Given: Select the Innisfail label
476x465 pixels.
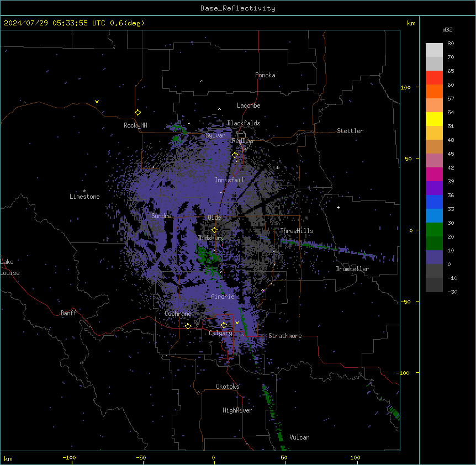Looking at the screenshot, I should 229,180.
